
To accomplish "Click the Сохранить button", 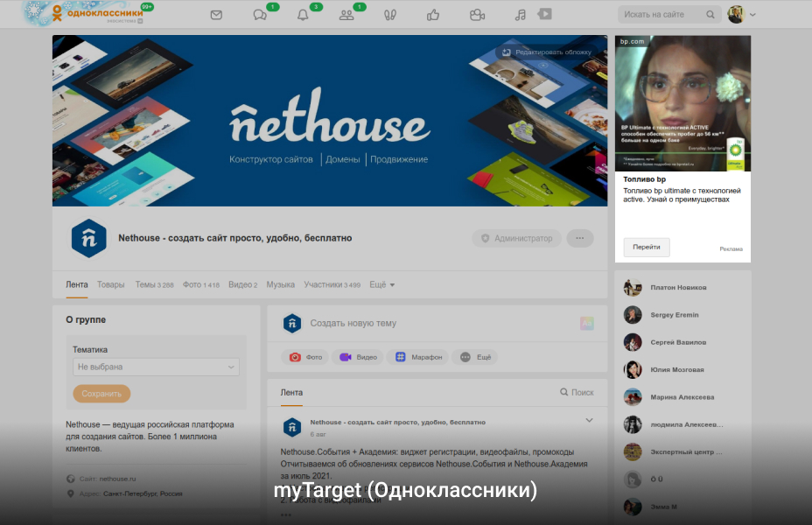I will point(101,394).
